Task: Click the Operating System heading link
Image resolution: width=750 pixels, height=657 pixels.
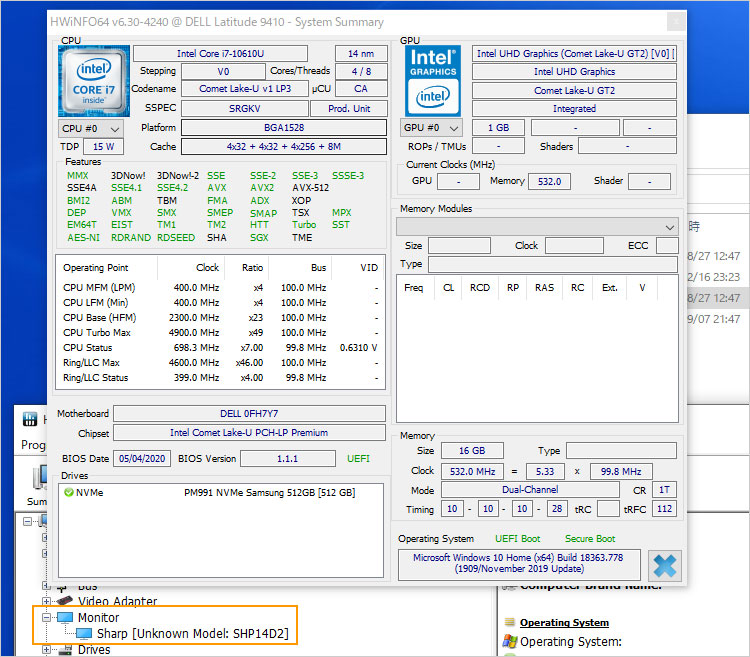Action: click(x=564, y=623)
